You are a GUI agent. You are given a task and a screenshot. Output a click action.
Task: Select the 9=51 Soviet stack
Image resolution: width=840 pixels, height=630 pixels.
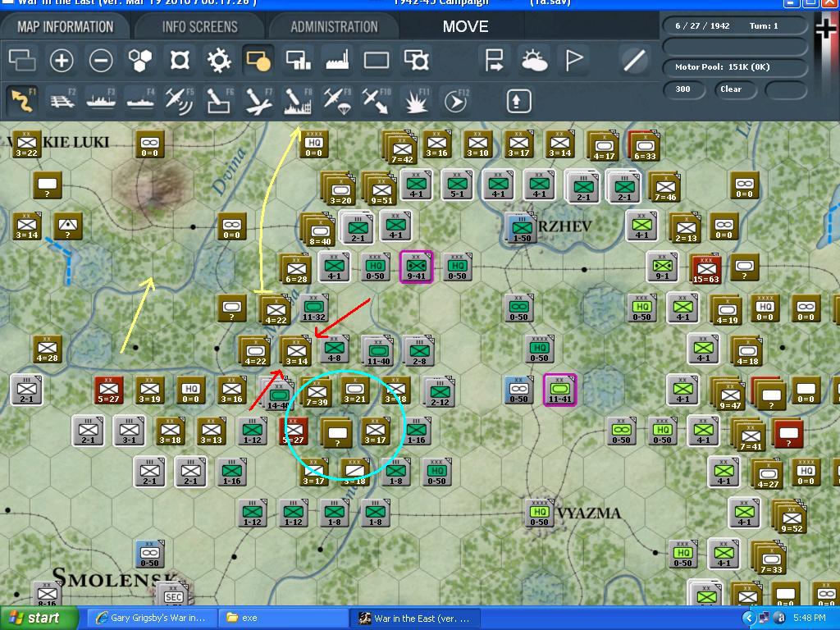click(381, 189)
